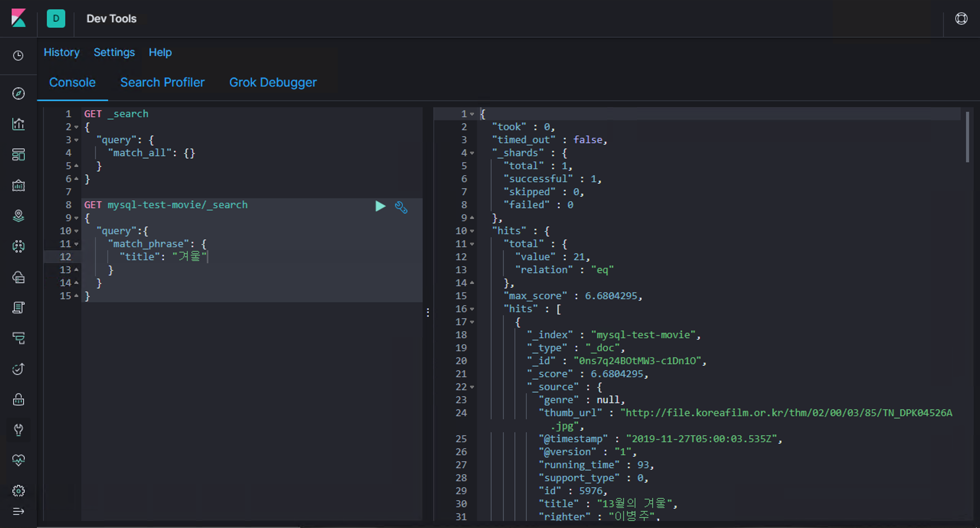The height and width of the screenshot is (528, 980).
Task: Select the Discover icon in sidebar
Action: pyautogui.click(x=18, y=93)
